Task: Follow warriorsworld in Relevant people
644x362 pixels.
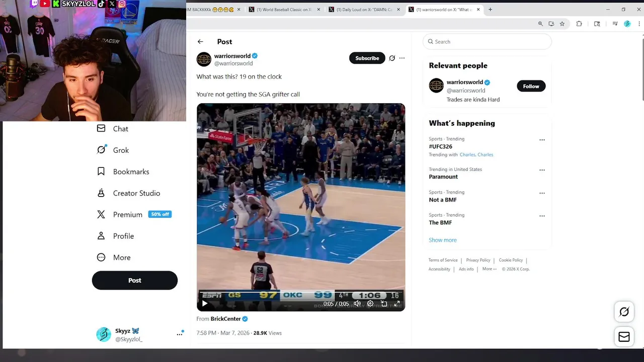Action: (x=531, y=86)
